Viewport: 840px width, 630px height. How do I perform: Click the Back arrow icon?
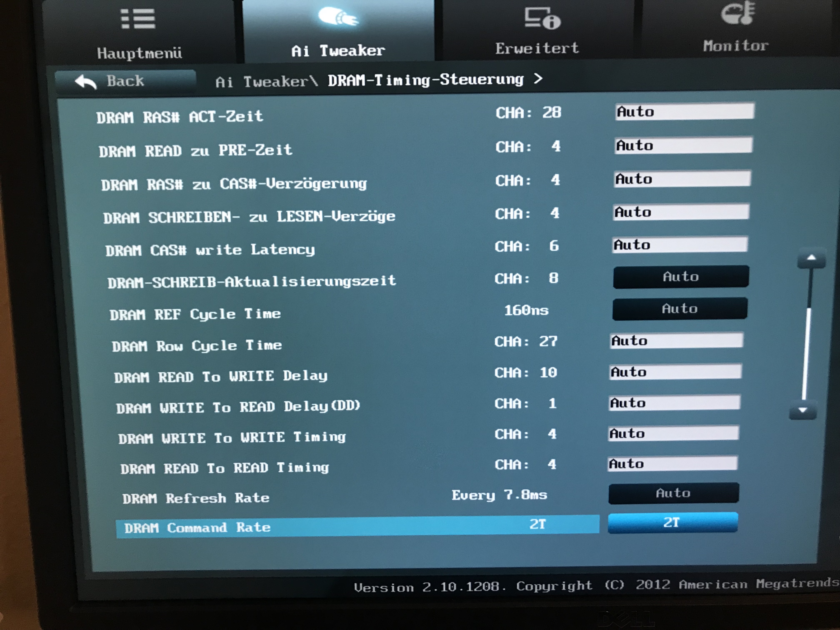coord(85,82)
